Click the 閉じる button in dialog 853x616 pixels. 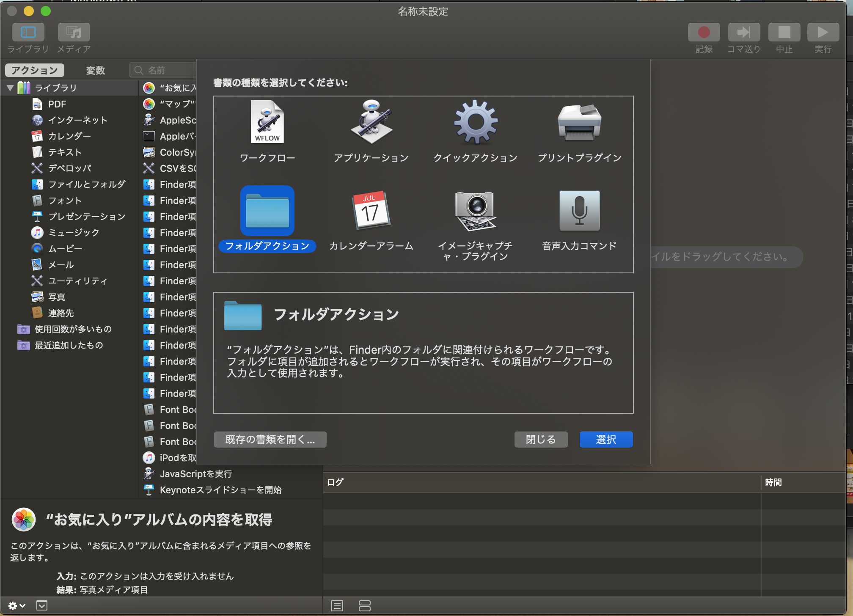541,440
